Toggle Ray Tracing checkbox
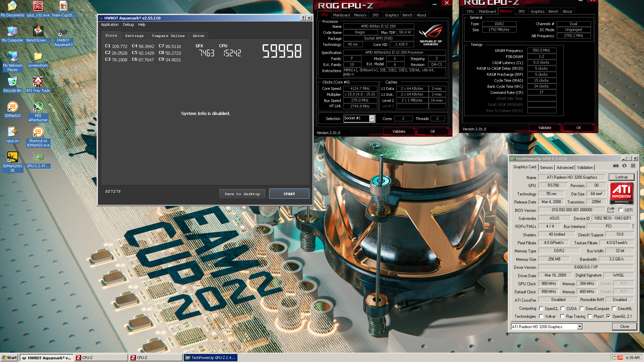The height and width of the screenshot is (362, 644). (x=562, y=316)
